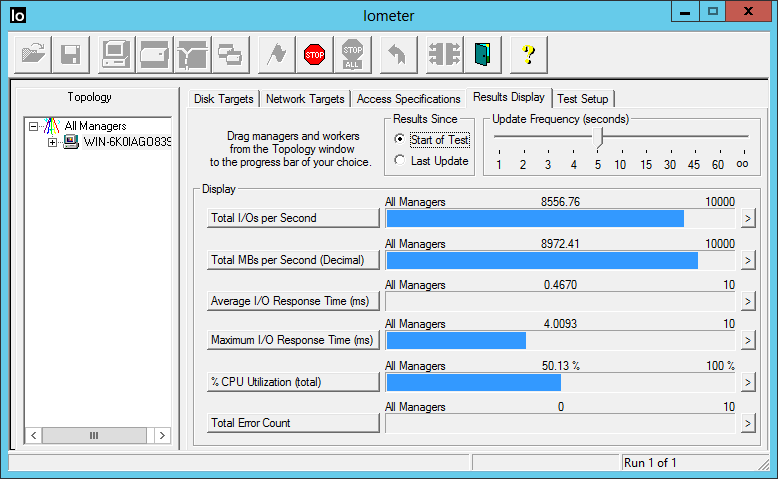Open details arrow for Average I/O Response Time
This screenshot has height=479, width=778.
[x=748, y=301]
